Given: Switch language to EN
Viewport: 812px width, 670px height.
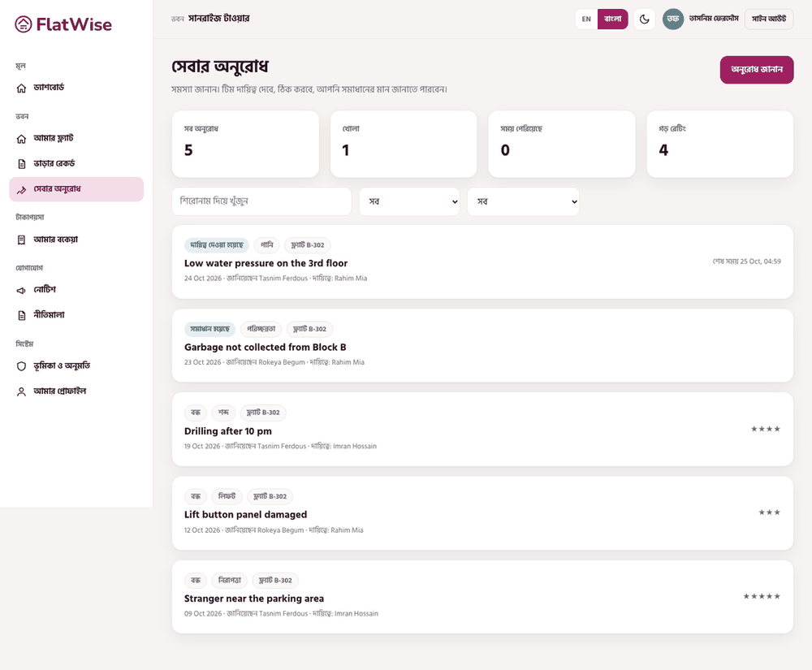Looking at the screenshot, I should click(x=586, y=19).
